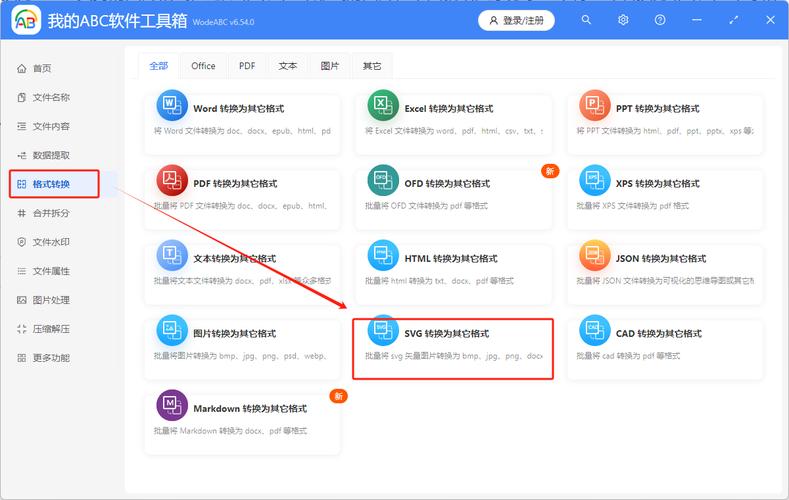Click the HTML card description text
Image resolution: width=789 pixels, height=500 pixels.
pos(439,281)
